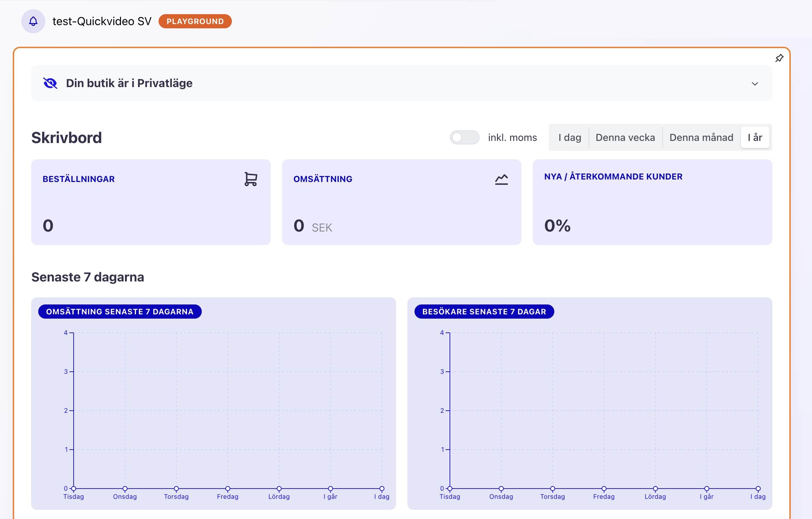Choose the Denna månad period
Viewport: 812px width, 519px height.
(x=701, y=137)
